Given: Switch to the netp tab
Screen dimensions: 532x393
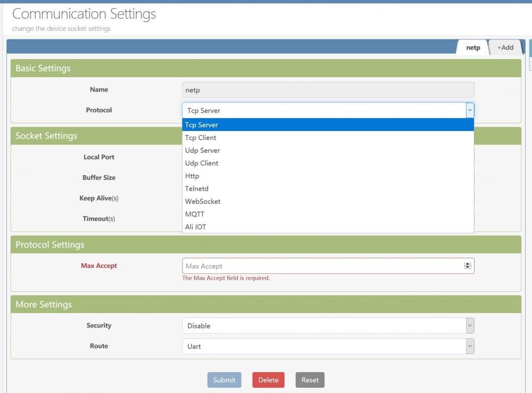Looking at the screenshot, I should coord(472,47).
